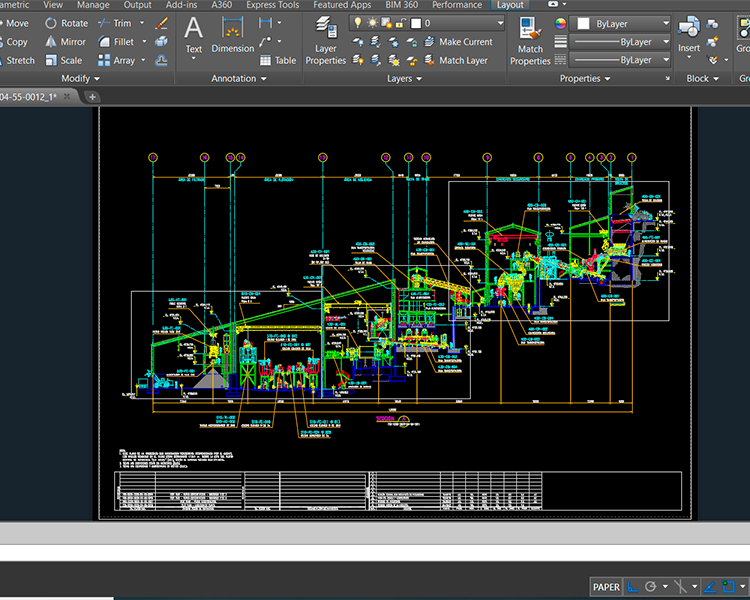
Task: Open the Add-ins ribbon tab
Action: coord(181,5)
